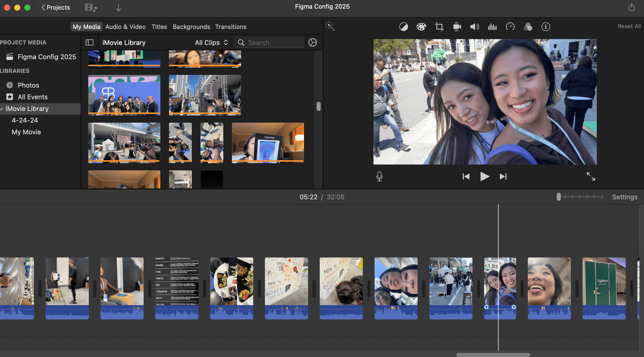Apply auto enhance with the magic wand
Viewport: 644px width, 357px height.
click(x=330, y=26)
